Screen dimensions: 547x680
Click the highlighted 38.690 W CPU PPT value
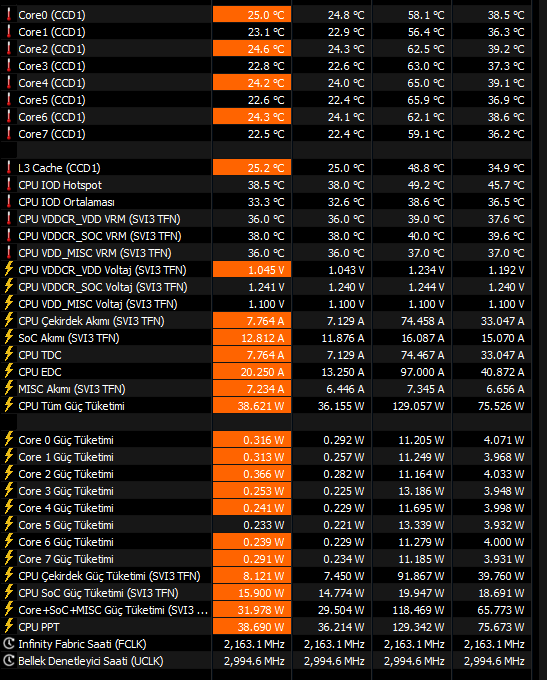[252, 627]
